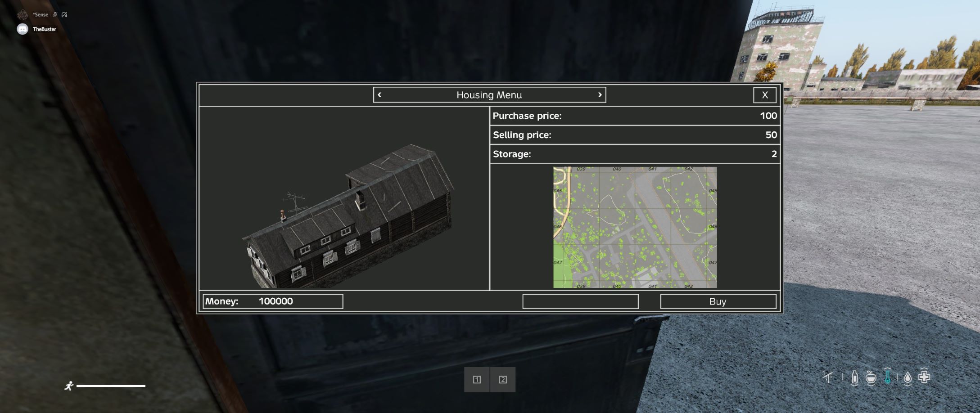This screenshot has height=413, width=980.
Task: Select hotbar slot 2
Action: (x=503, y=380)
